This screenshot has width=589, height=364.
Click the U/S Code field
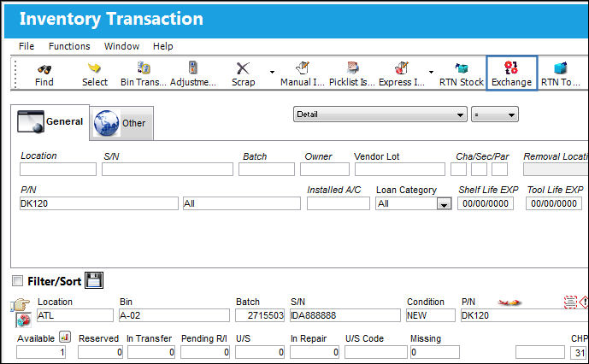[x=376, y=352]
